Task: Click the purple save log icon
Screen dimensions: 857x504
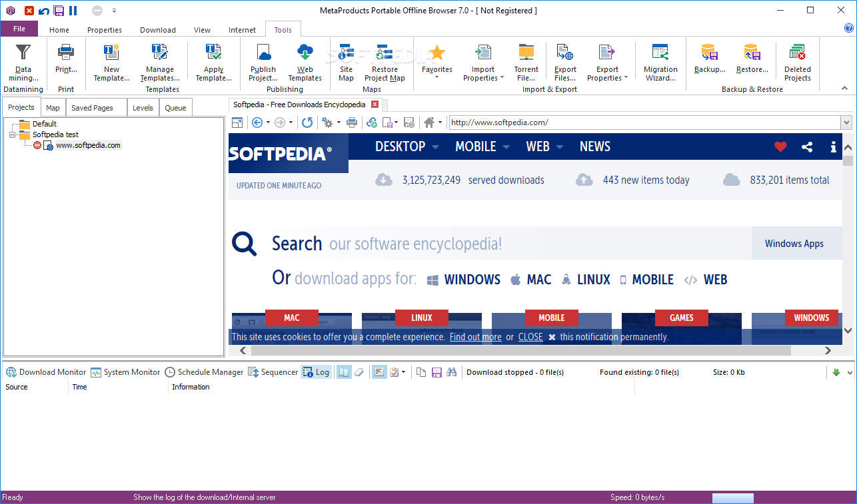Action: [436, 372]
